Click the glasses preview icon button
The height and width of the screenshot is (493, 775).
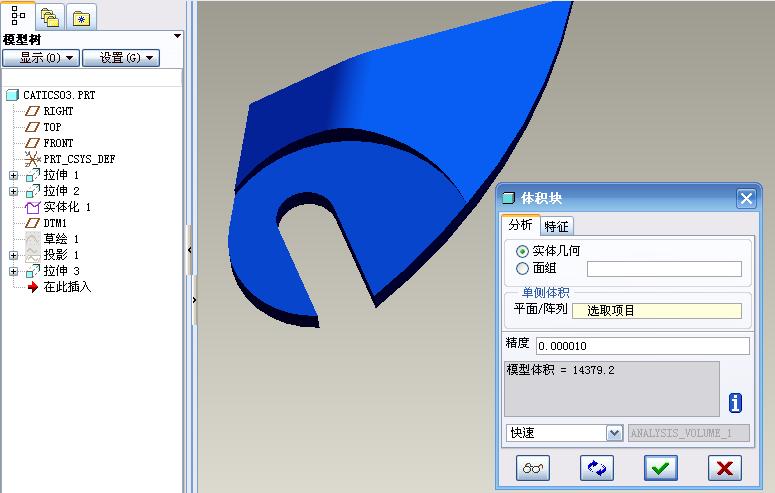[534, 467]
